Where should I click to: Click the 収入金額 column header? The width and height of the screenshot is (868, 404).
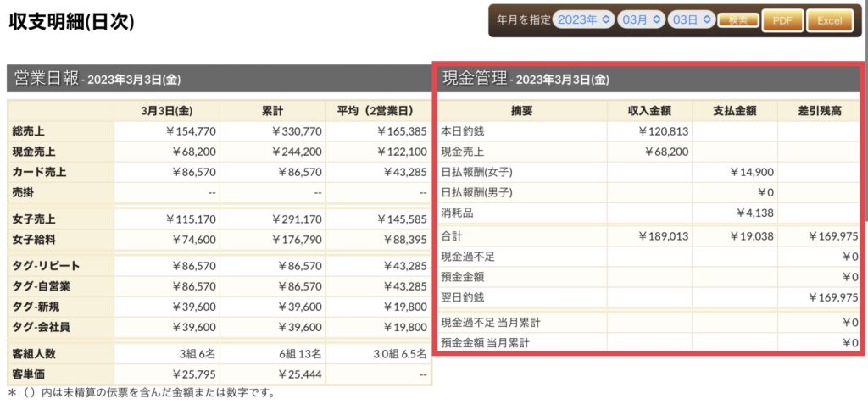649,111
